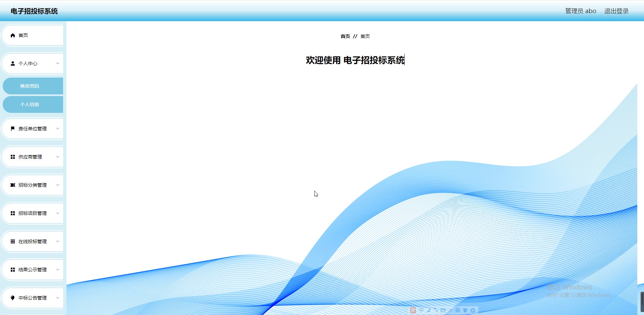The height and width of the screenshot is (315, 644).
Task: Click the nine-dot icon for 在线投标管理
Action: pos(13,241)
